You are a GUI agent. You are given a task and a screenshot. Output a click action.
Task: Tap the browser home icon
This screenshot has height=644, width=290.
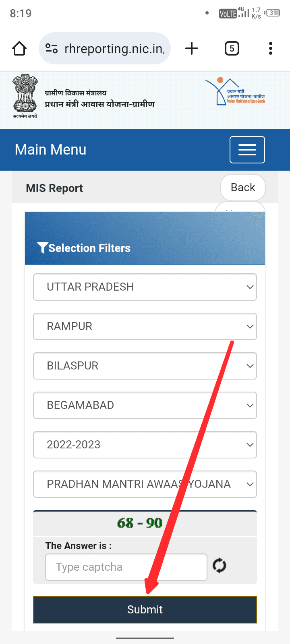click(x=19, y=49)
